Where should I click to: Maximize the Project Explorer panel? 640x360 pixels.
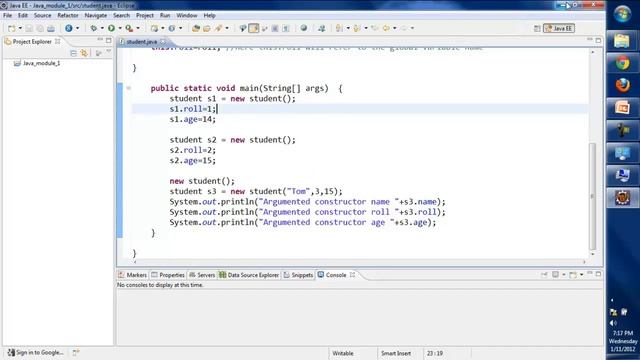pos(109,40)
